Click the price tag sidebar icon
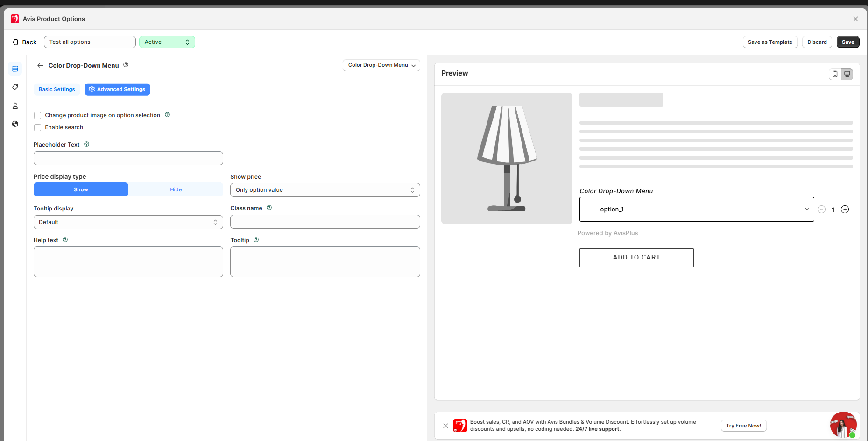 (15, 87)
